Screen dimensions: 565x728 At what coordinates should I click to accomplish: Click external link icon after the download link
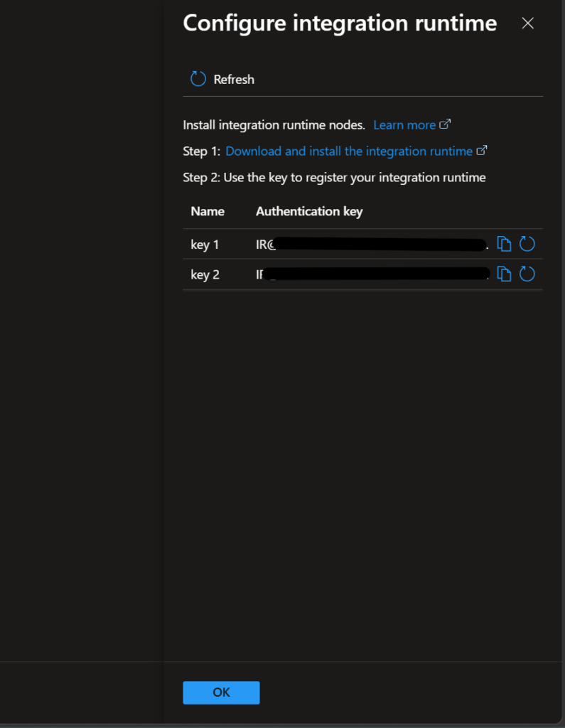pyautogui.click(x=482, y=151)
